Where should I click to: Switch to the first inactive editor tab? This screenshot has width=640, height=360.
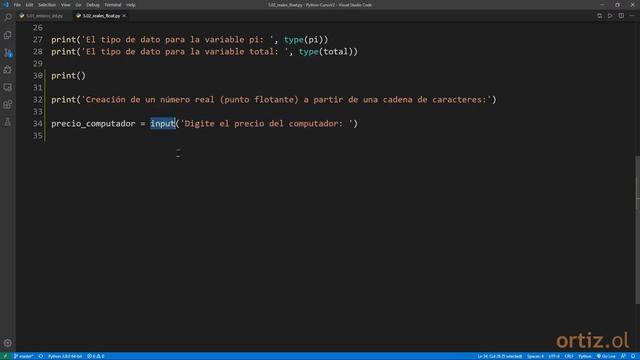(x=44, y=16)
